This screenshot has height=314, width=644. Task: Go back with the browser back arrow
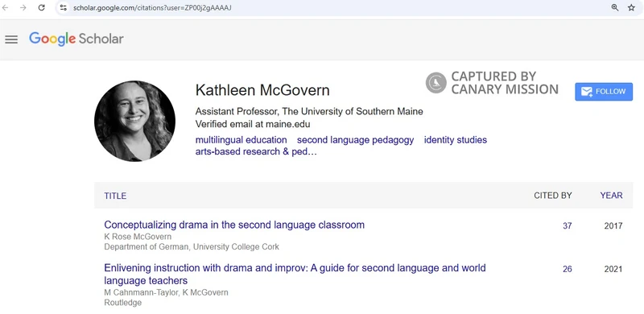6,7
